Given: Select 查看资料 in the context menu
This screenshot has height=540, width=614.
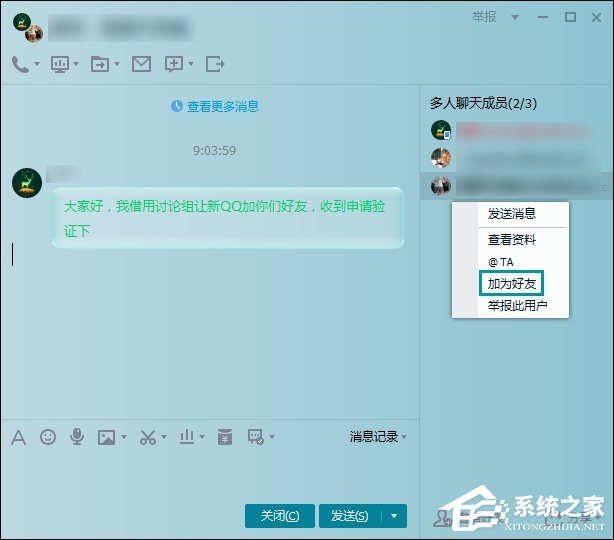Looking at the screenshot, I should [x=511, y=240].
